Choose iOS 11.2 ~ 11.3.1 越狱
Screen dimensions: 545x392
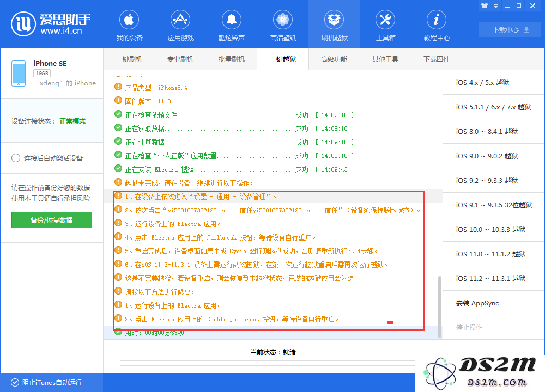click(494, 278)
